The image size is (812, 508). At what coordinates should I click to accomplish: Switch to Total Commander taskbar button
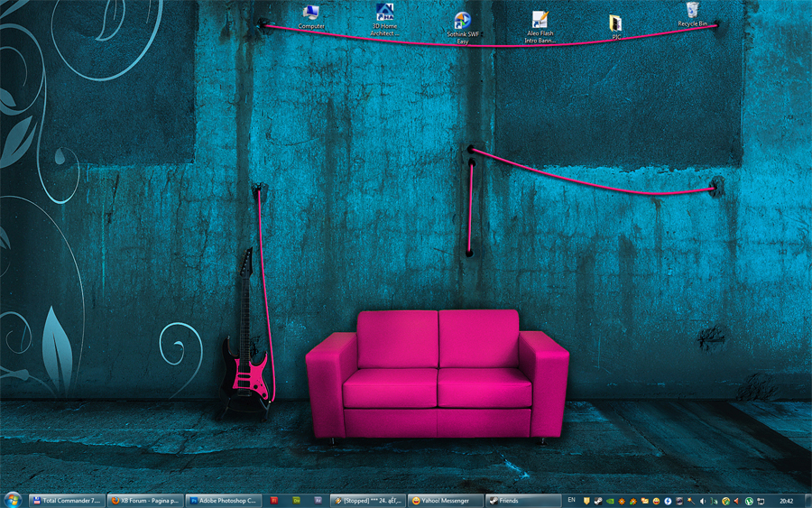click(67, 501)
